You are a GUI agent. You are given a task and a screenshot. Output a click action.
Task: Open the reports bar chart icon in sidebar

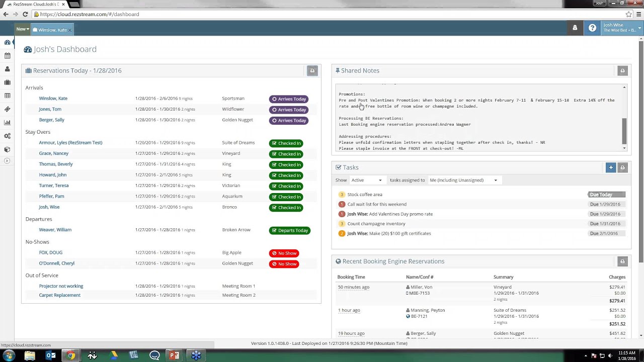tap(7, 122)
